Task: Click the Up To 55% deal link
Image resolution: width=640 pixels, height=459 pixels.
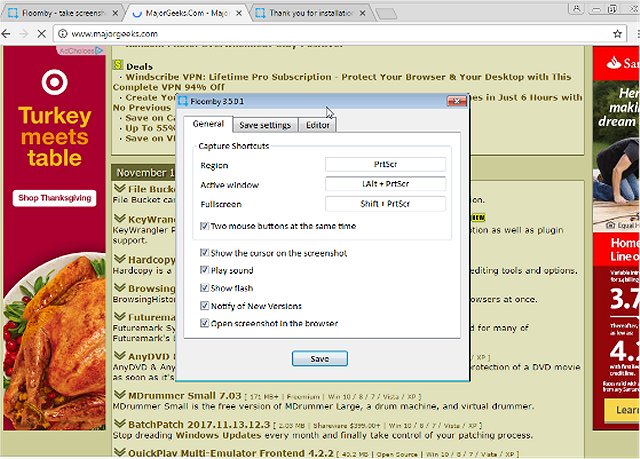Action: point(150,128)
